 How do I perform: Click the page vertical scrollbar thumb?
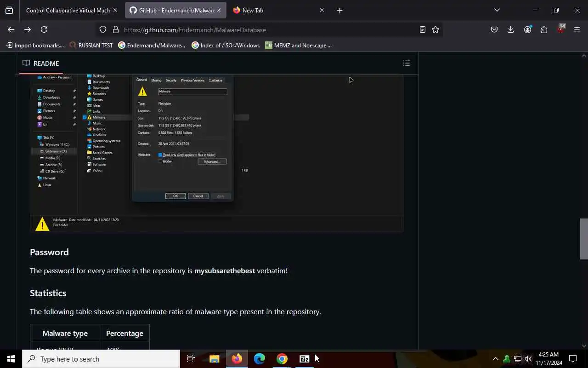point(584,239)
